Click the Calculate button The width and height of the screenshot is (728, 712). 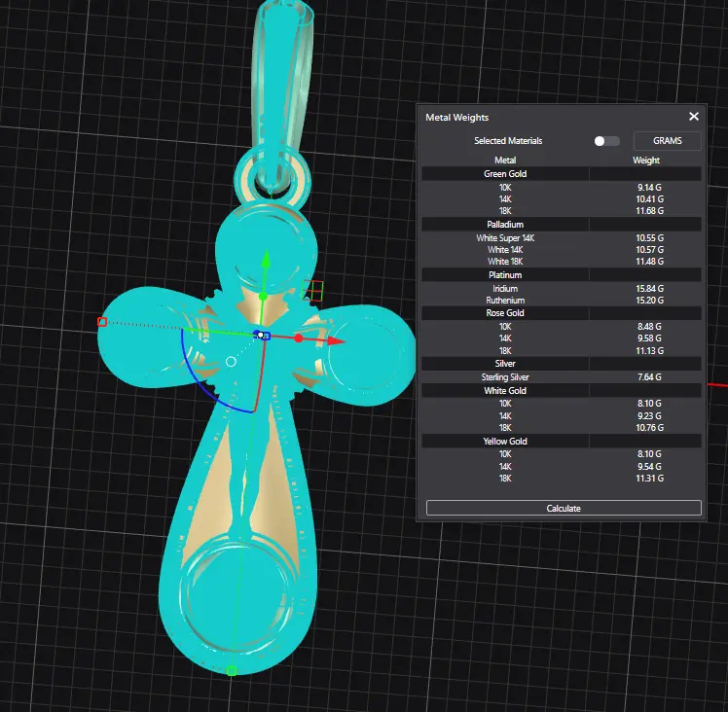[x=564, y=508]
